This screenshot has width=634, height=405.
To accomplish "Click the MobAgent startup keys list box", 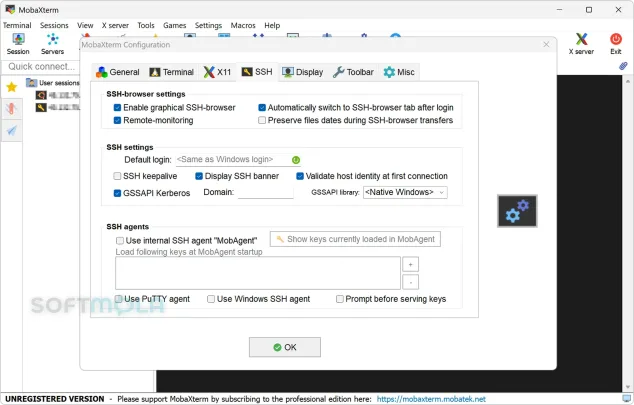I will point(258,273).
